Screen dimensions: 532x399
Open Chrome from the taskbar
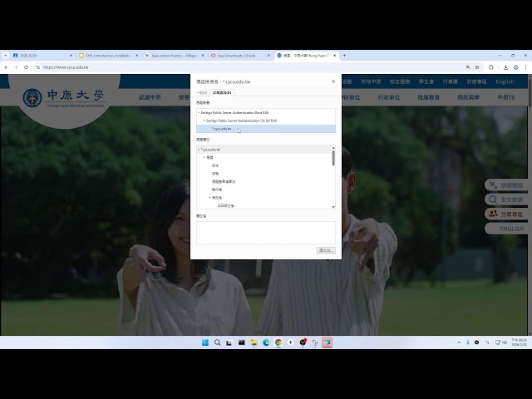coord(278,342)
